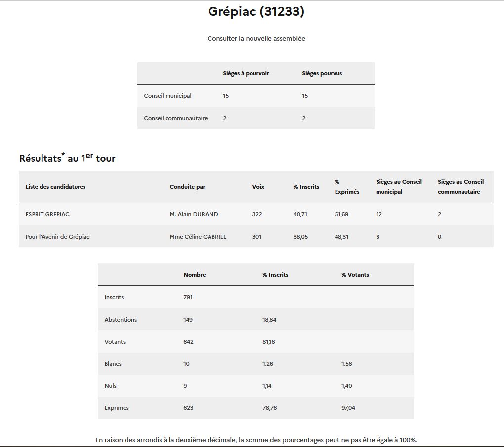Click the '% Votants' column header

355,275
